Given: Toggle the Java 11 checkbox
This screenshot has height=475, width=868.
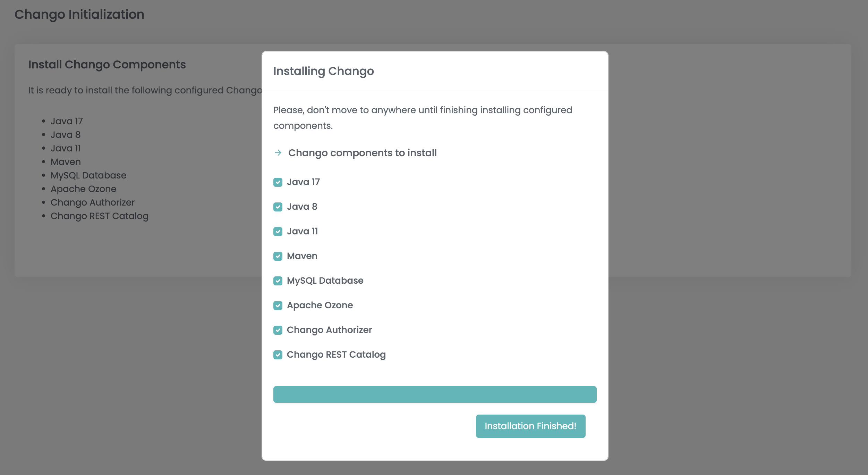Looking at the screenshot, I should [278, 232].
